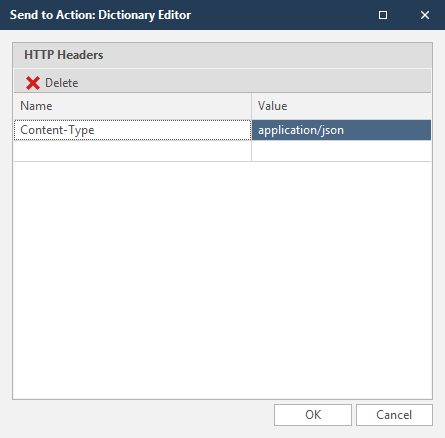This screenshot has width=445, height=438.
Task: Click the empty Value cell in new row
Action: (341, 151)
